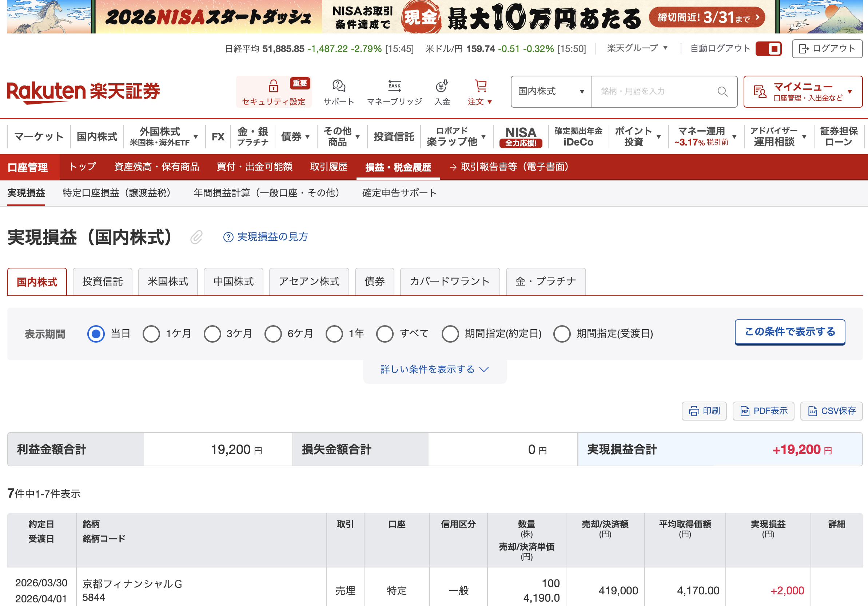868x606 pixels.
Task: Open the 国内株式 search category dropdown
Action: pyautogui.click(x=551, y=92)
